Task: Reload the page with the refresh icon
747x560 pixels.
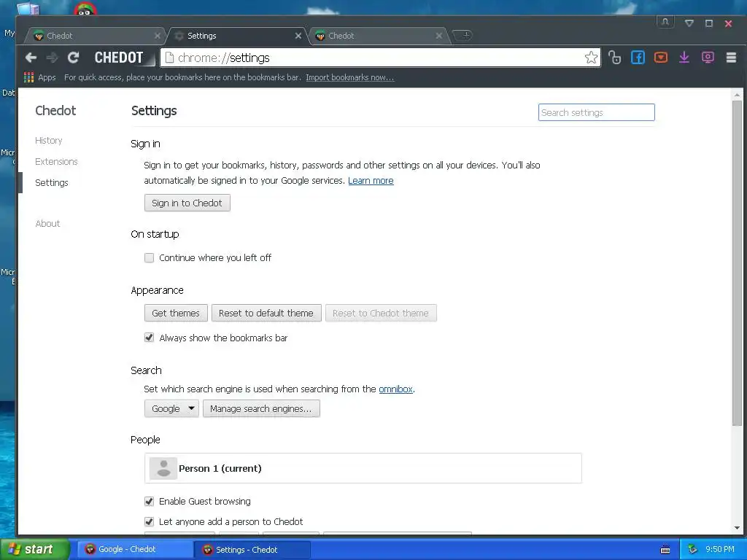Action: click(73, 58)
